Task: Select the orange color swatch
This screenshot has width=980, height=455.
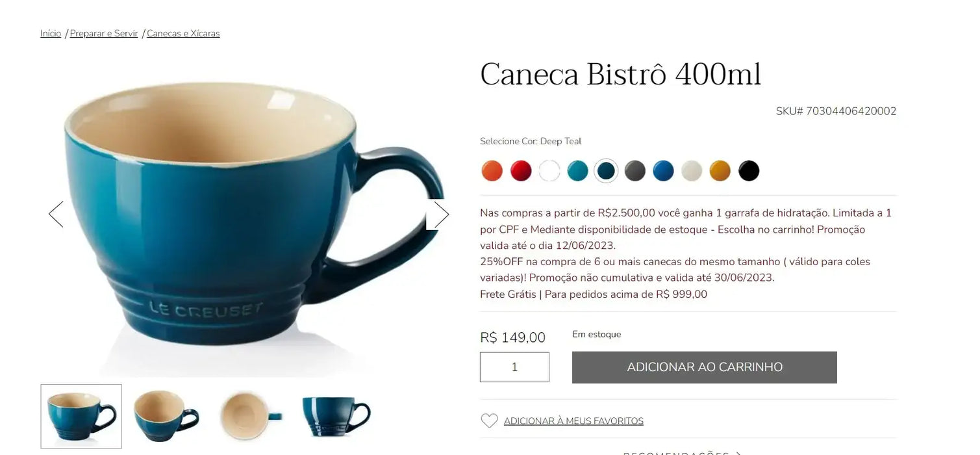Action: click(492, 171)
